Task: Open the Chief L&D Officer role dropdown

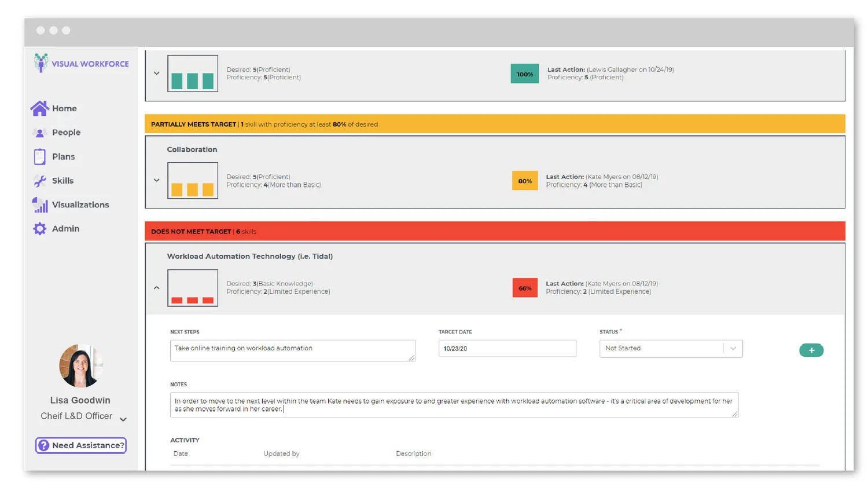Action: click(122, 419)
